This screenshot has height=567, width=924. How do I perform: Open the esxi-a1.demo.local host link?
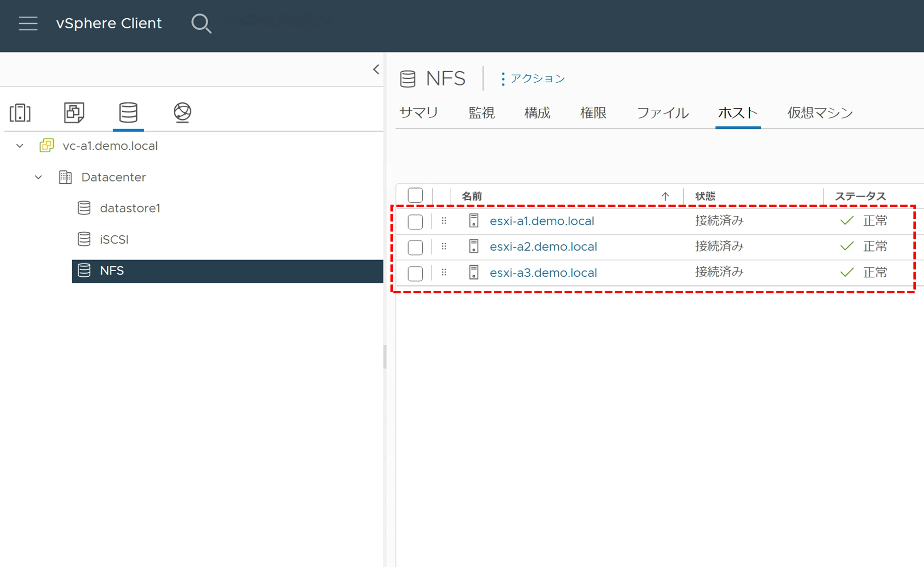pyautogui.click(x=542, y=221)
